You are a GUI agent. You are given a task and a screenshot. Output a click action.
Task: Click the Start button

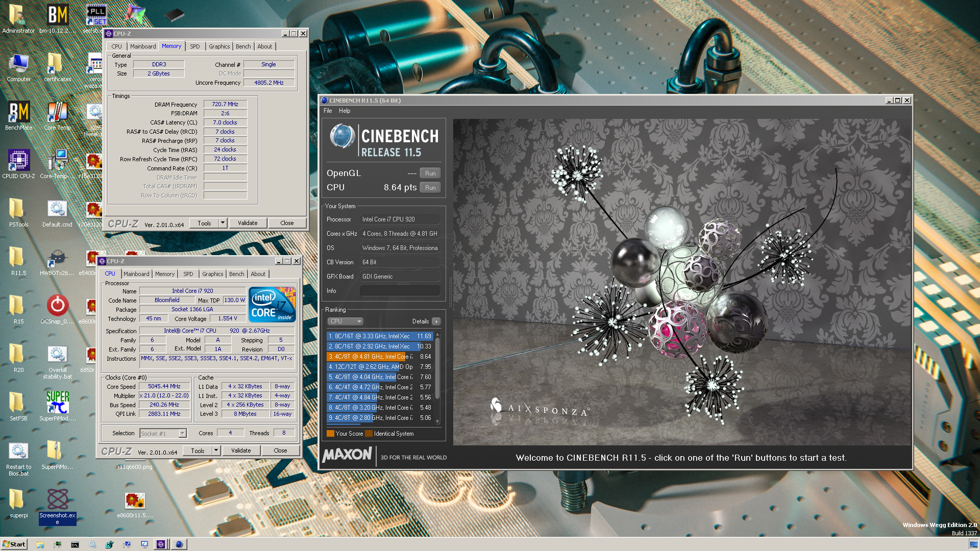[14, 544]
